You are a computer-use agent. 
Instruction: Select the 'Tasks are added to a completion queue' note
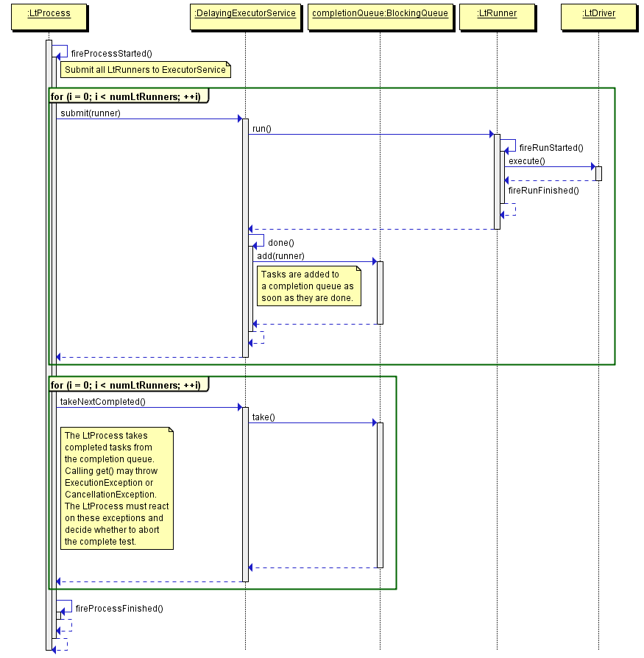pos(308,286)
